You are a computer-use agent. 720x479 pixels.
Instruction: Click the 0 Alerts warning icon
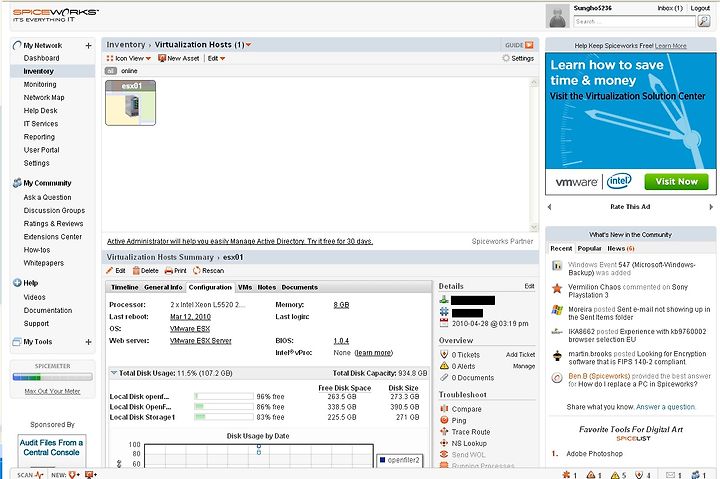[444, 366]
